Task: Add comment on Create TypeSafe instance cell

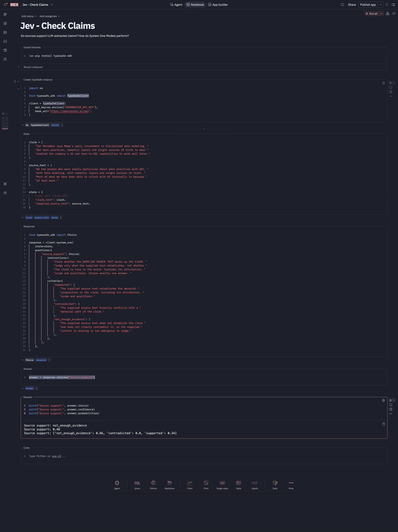Action: [x=391, y=87]
